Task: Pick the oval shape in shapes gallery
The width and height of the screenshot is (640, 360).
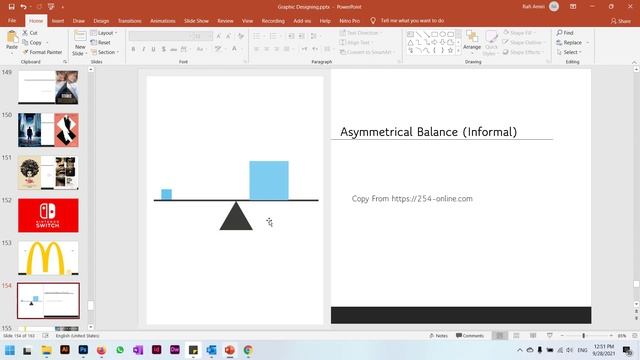Action: click(x=442, y=34)
